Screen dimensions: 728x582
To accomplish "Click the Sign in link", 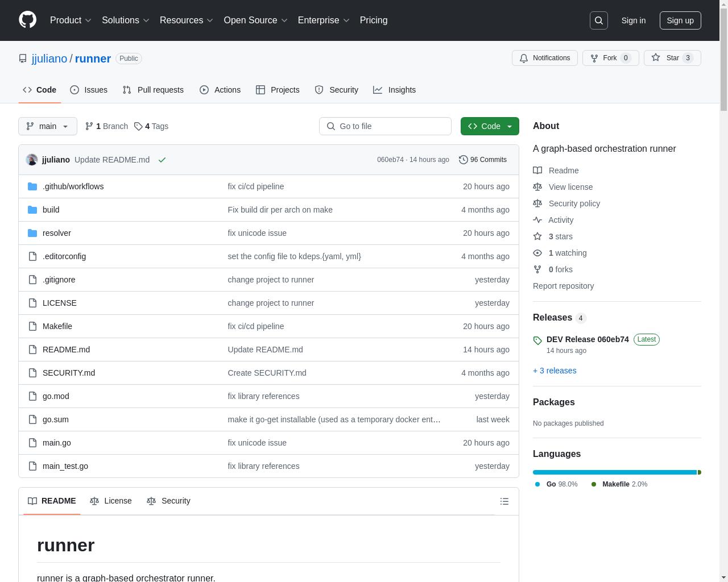I will 634,20.
